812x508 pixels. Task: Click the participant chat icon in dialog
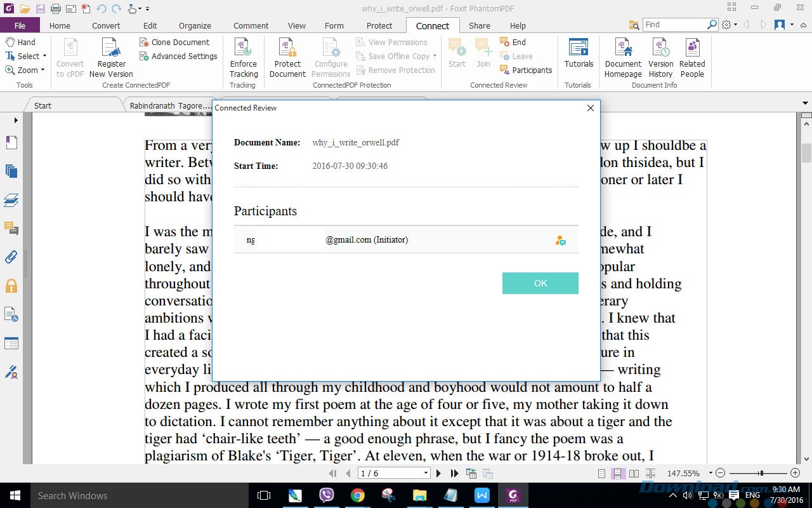[560, 241]
